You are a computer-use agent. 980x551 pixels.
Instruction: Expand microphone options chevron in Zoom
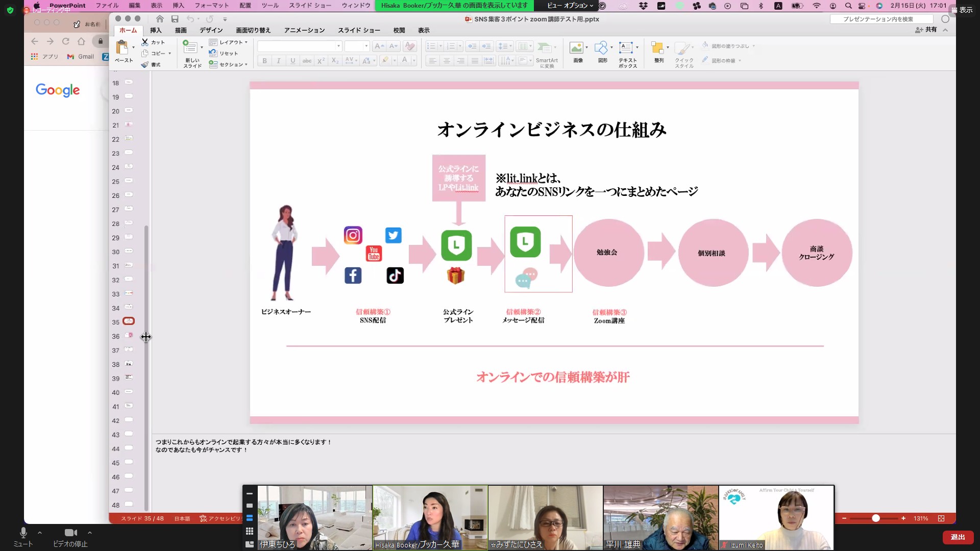point(40,533)
